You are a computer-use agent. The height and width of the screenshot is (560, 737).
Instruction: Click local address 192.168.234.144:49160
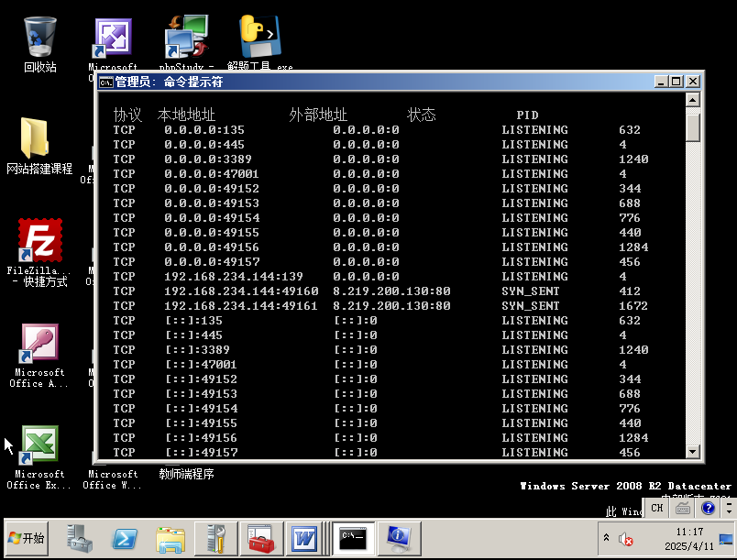pyautogui.click(x=241, y=291)
